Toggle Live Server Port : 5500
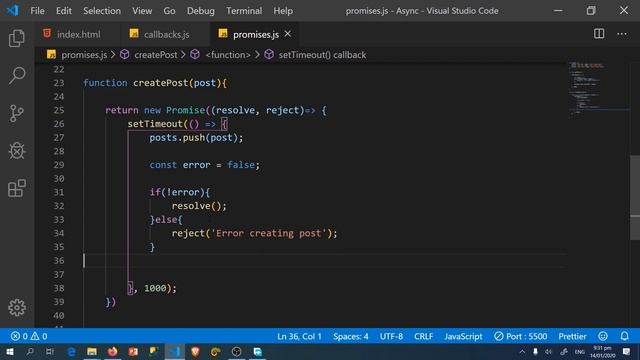 point(520,336)
